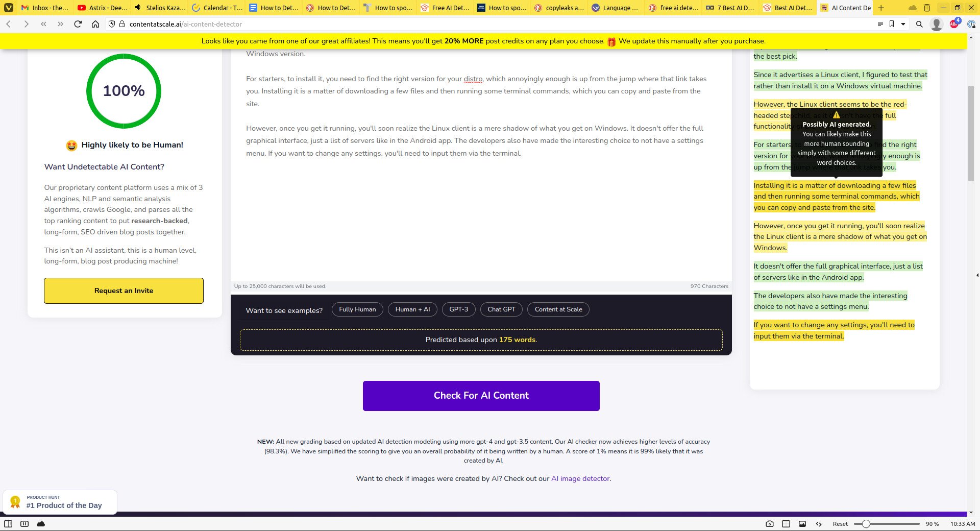View site security padlock info

121,24
